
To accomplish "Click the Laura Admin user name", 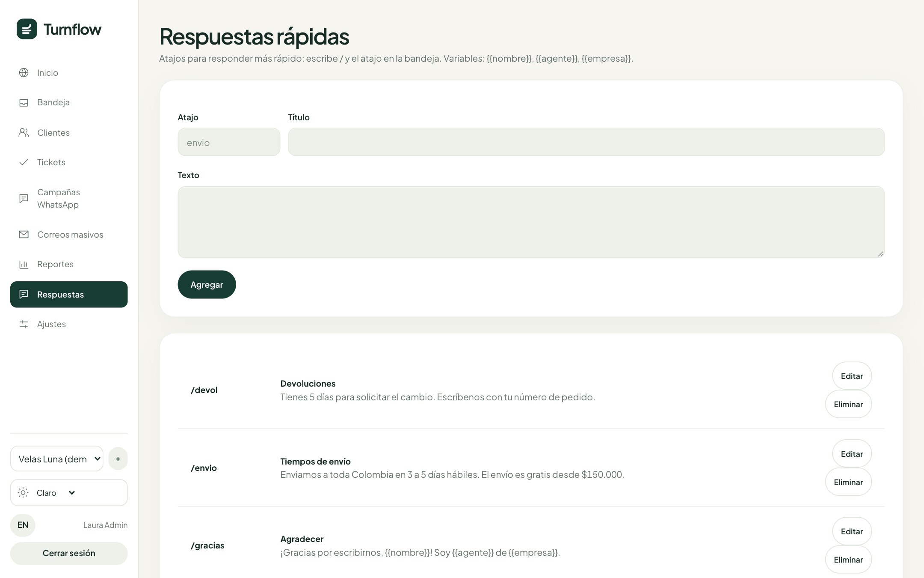I will coord(105,525).
